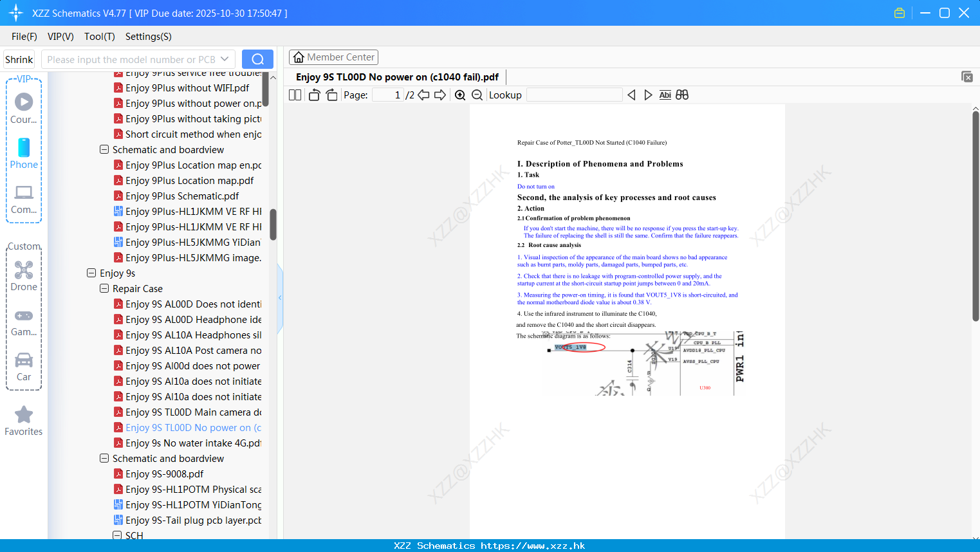Open Enjoy 9s No water intake 4G.pdf

(x=187, y=443)
